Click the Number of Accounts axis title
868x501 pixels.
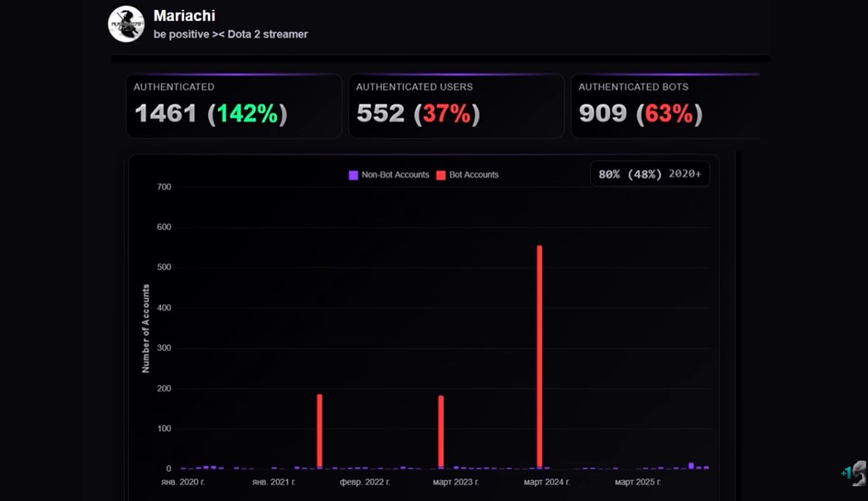click(146, 328)
